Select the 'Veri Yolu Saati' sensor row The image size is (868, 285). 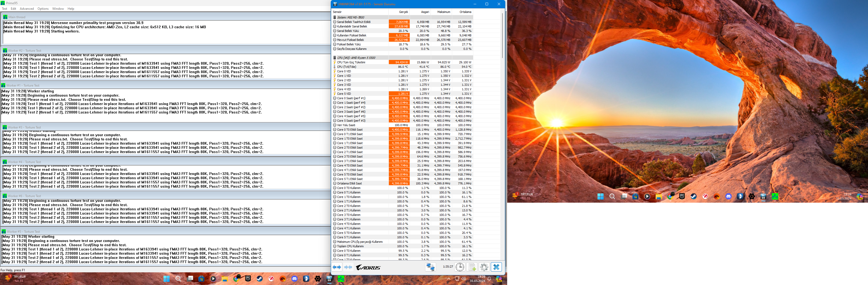point(402,125)
